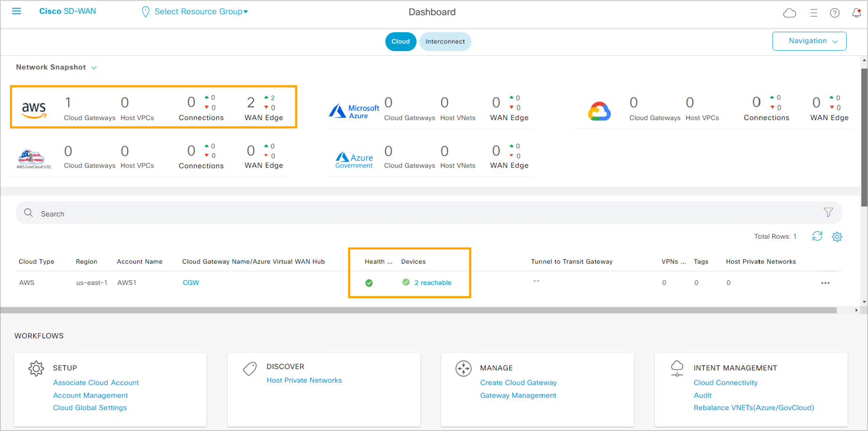Screen dimensions: 868x431
Task: Click the MANAGE workflow icon
Action: [x=463, y=368]
